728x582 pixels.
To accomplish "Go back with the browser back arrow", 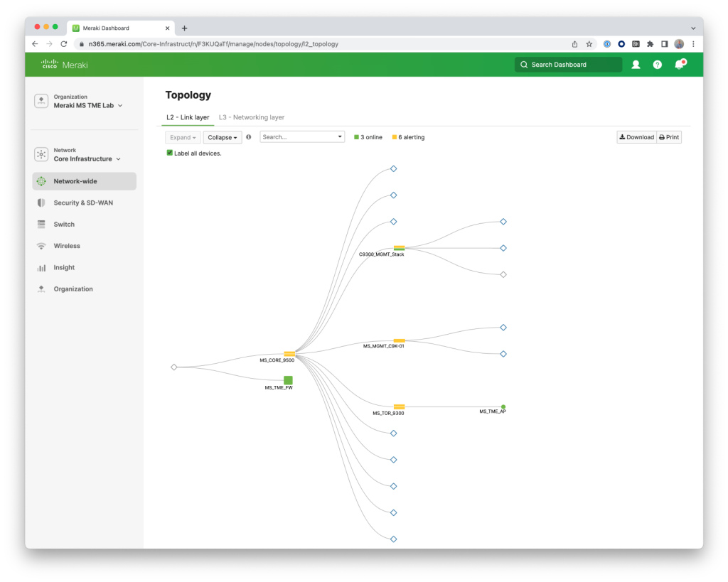I will click(x=36, y=44).
